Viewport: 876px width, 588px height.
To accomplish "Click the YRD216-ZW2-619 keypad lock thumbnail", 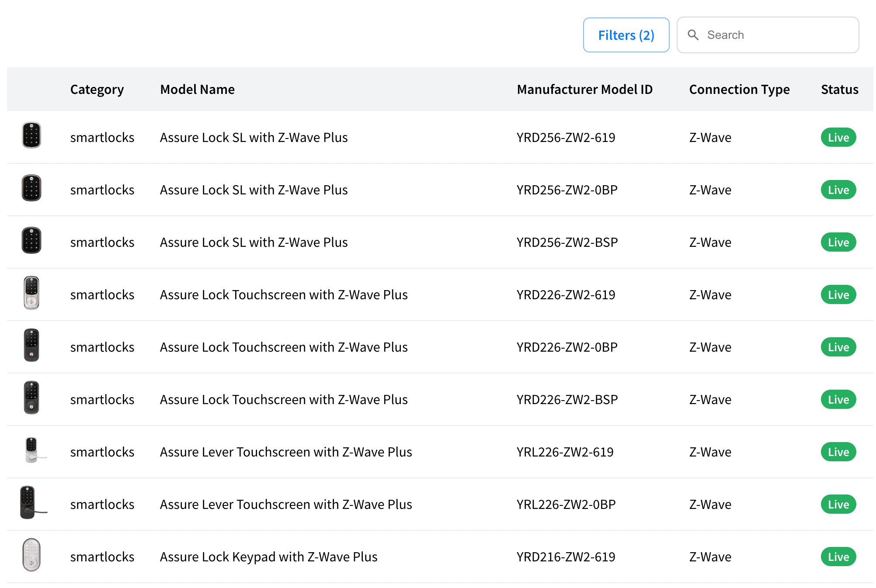I will pyautogui.click(x=31, y=555).
